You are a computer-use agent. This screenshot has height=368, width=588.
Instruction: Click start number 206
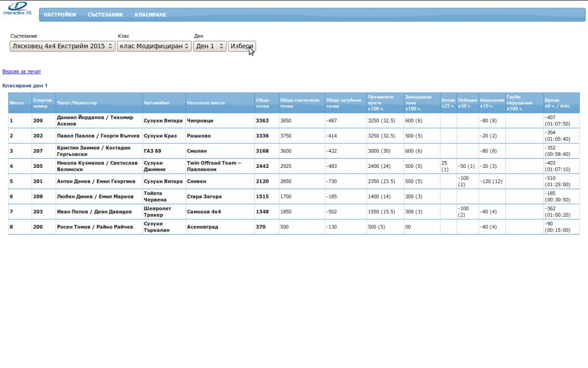click(38, 227)
